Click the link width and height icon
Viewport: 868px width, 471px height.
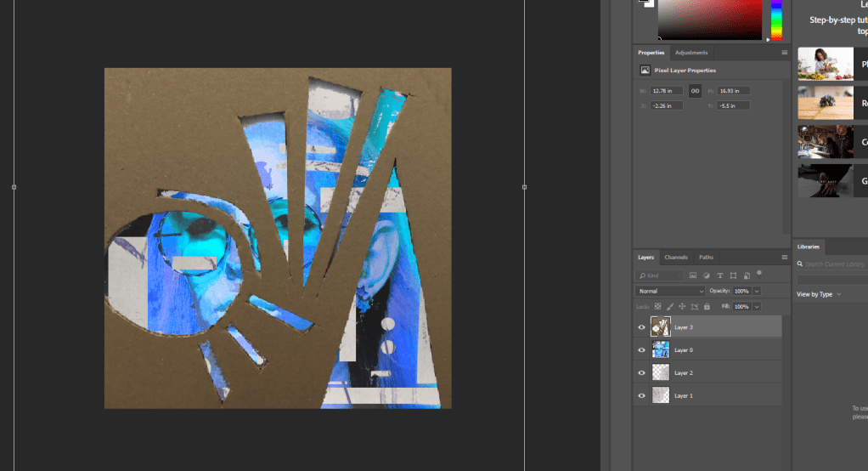tap(695, 91)
